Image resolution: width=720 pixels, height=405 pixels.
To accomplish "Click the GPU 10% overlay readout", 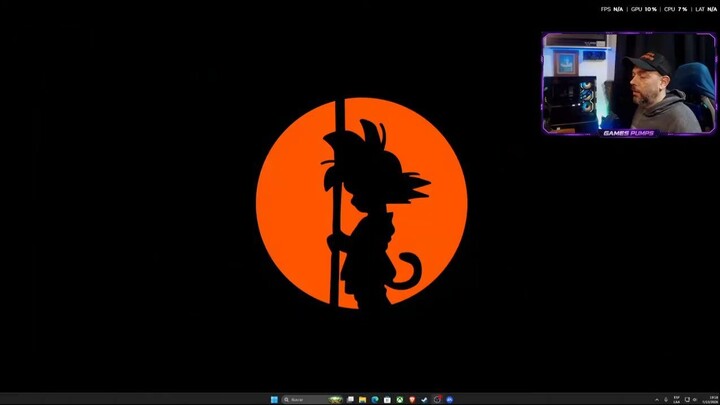I will (643, 9).
